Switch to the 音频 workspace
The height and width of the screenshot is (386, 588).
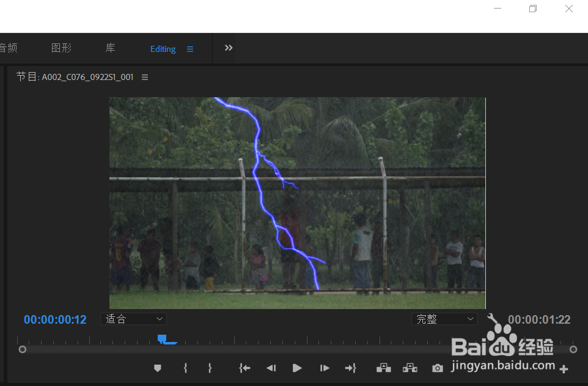point(8,48)
